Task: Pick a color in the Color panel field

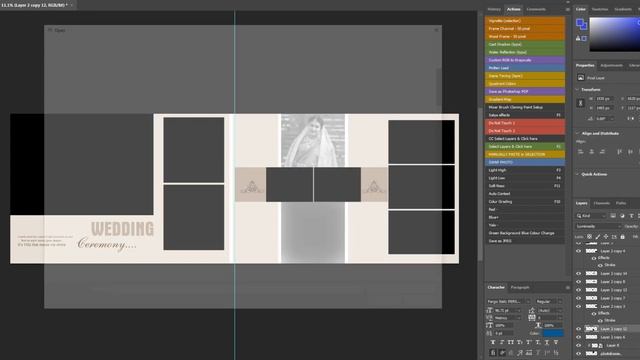Action: click(615, 34)
